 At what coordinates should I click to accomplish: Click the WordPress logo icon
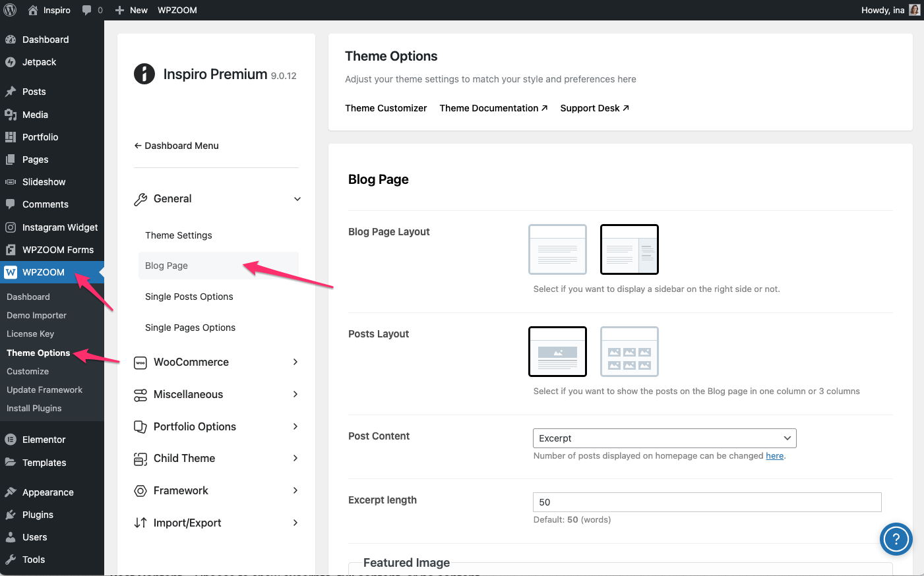[x=10, y=10]
